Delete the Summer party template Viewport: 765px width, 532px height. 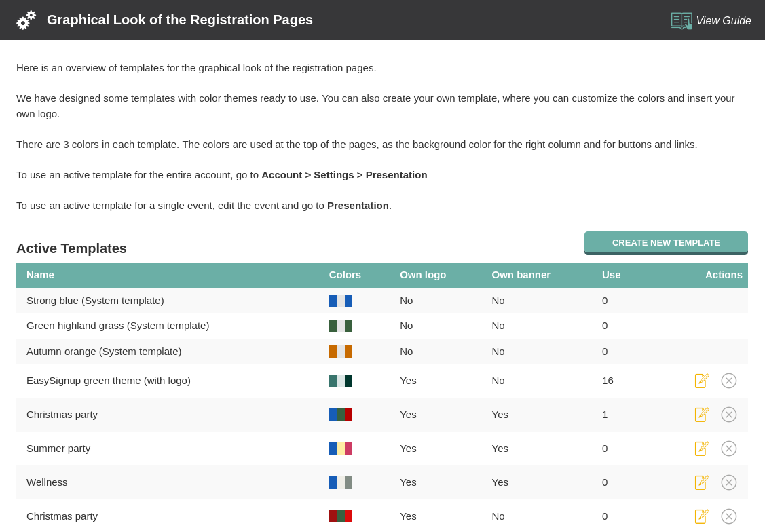pyautogui.click(x=729, y=449)
